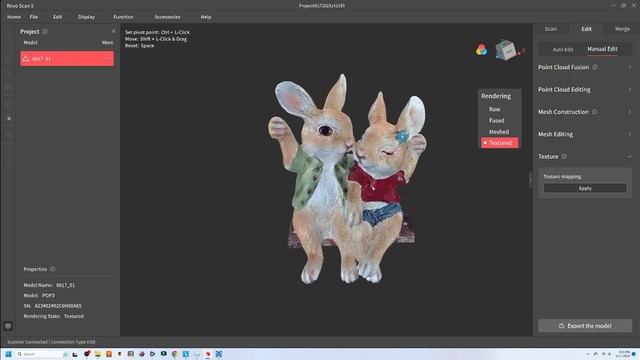Image resolution: width=640 pixels, height=360 pixels.
Task: Click the 'Model' column header in Project panel
Action: (30, 42)
